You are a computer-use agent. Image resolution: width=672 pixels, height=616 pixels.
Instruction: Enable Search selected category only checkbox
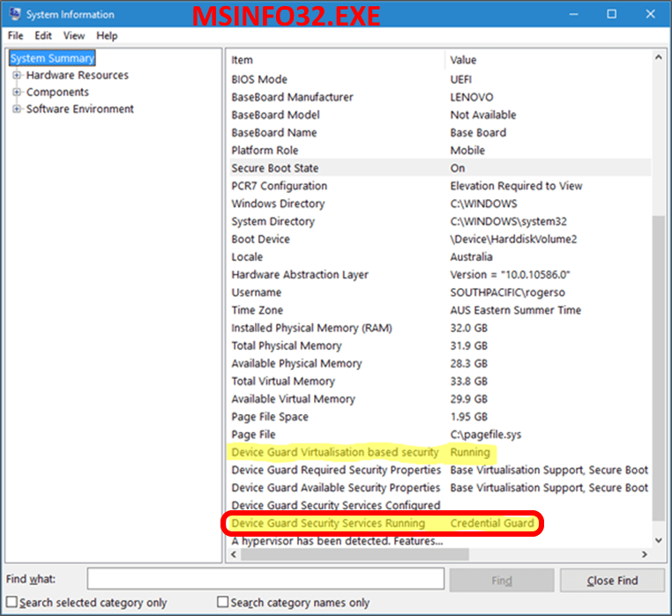coord(11,603)
